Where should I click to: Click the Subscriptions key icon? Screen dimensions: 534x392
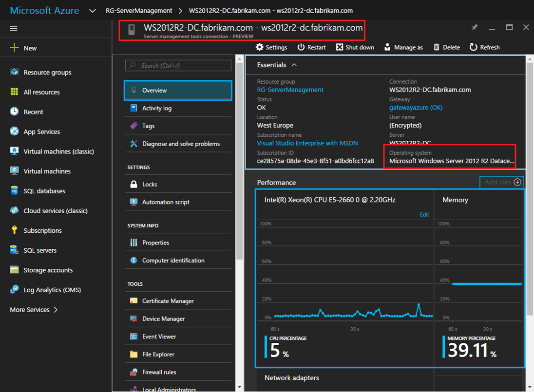coord(14,230)
